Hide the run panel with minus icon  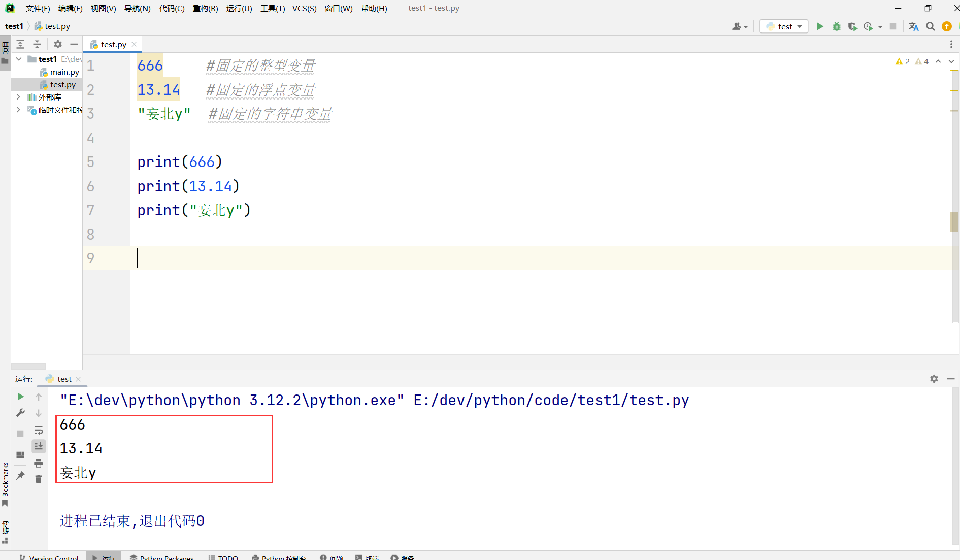pyautogui.click(x=951, y=379)
